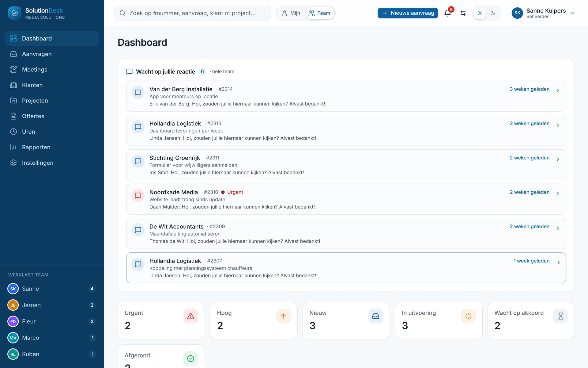
Task: Switch to light theme sun toggle
Action: [x=480, y=13]
